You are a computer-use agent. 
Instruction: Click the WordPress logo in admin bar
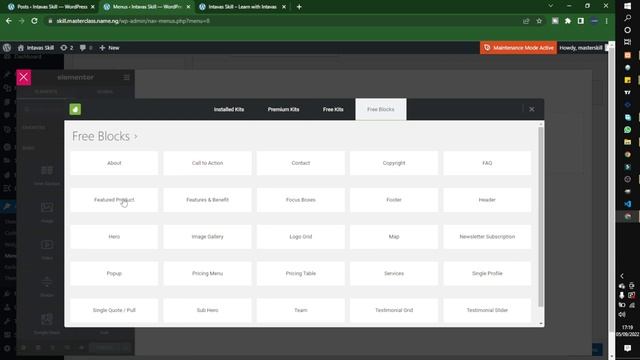point(7,48)
